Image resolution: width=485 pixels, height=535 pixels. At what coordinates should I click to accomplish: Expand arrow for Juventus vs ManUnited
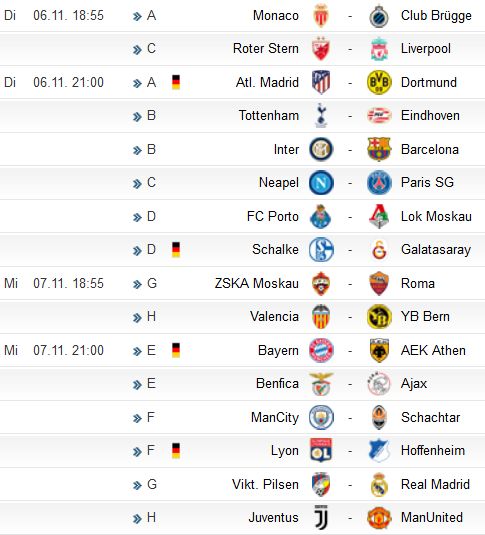[137, 519]
